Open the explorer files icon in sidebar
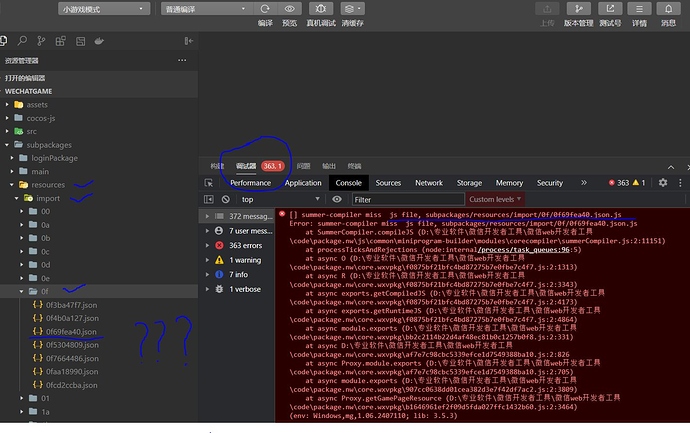The image size is (690, 433). (4, 41)
